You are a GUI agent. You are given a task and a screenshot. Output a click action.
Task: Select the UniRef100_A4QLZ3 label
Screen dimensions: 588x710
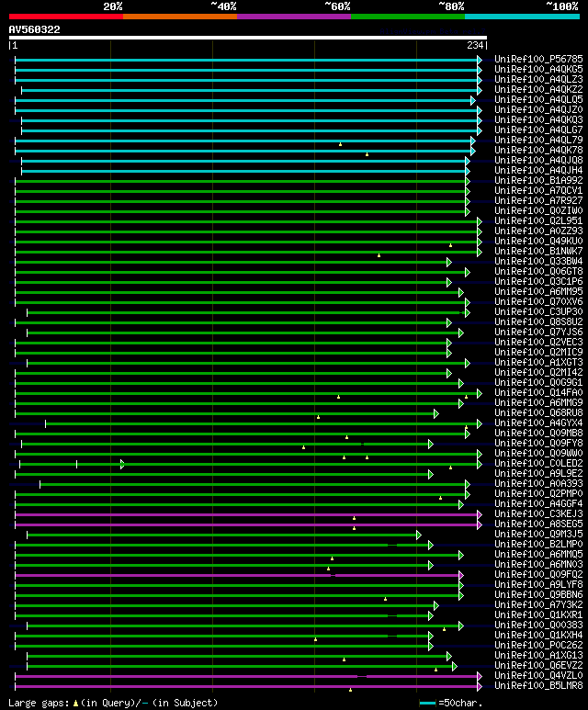(538, 79)
